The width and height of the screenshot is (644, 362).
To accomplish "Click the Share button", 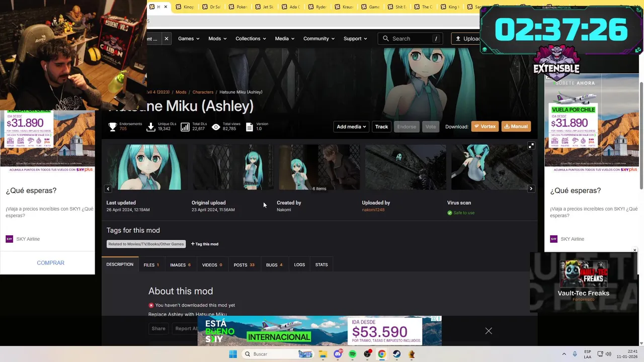I will coord(158,328).
